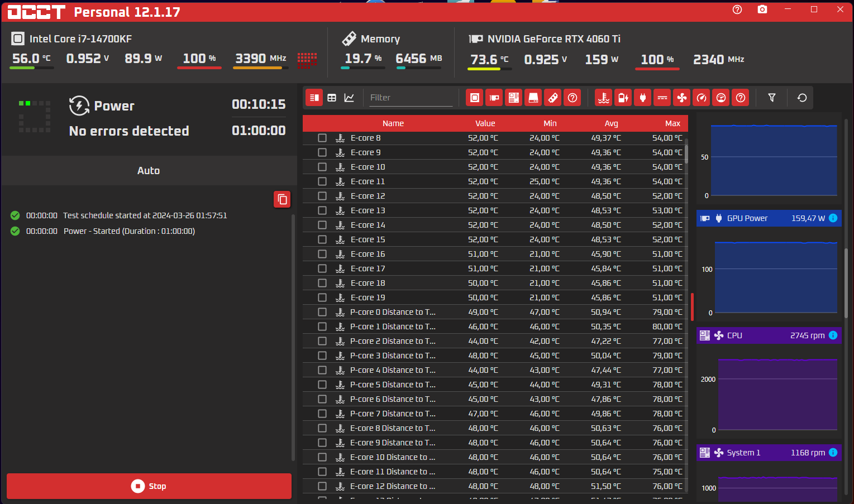The width and height of the screenshot is (854, 504).
Task: Tick the checkbox for E-core 8
Action: coord(322,138)
